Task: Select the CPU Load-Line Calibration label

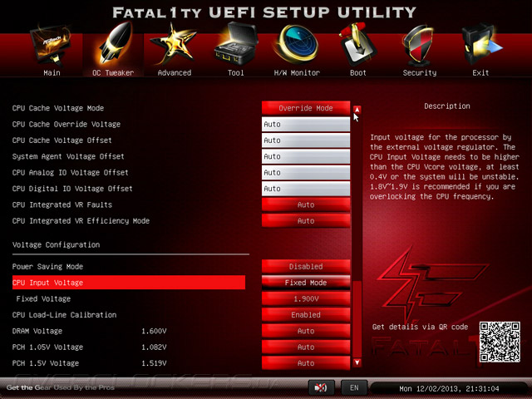Action: (64, 315)
